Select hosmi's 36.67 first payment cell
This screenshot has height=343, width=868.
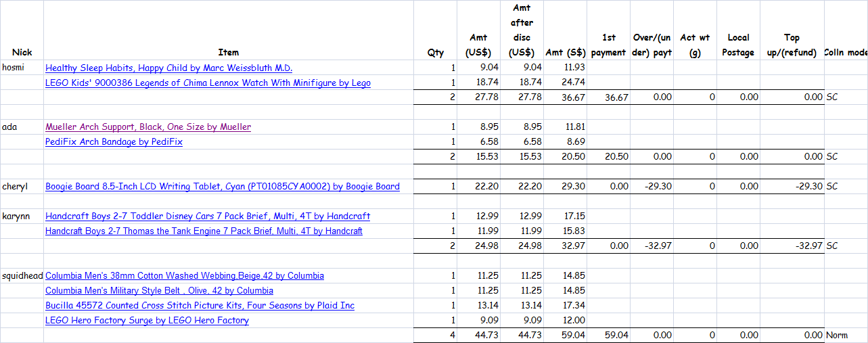point(608,97)
